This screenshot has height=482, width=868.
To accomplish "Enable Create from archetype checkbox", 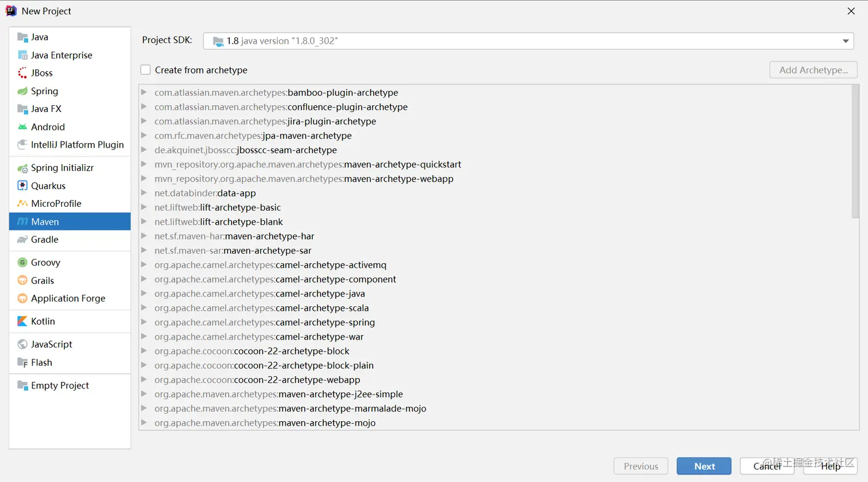I will 146,70.
